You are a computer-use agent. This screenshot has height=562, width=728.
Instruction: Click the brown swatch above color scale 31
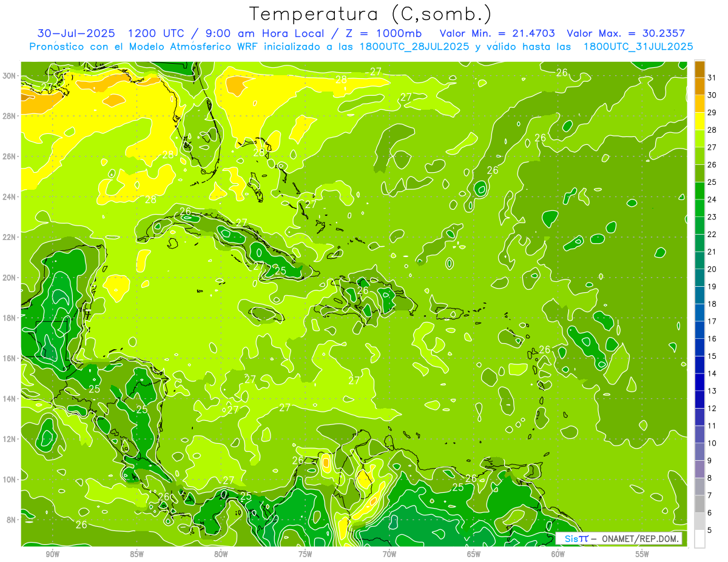pos(700,69)
